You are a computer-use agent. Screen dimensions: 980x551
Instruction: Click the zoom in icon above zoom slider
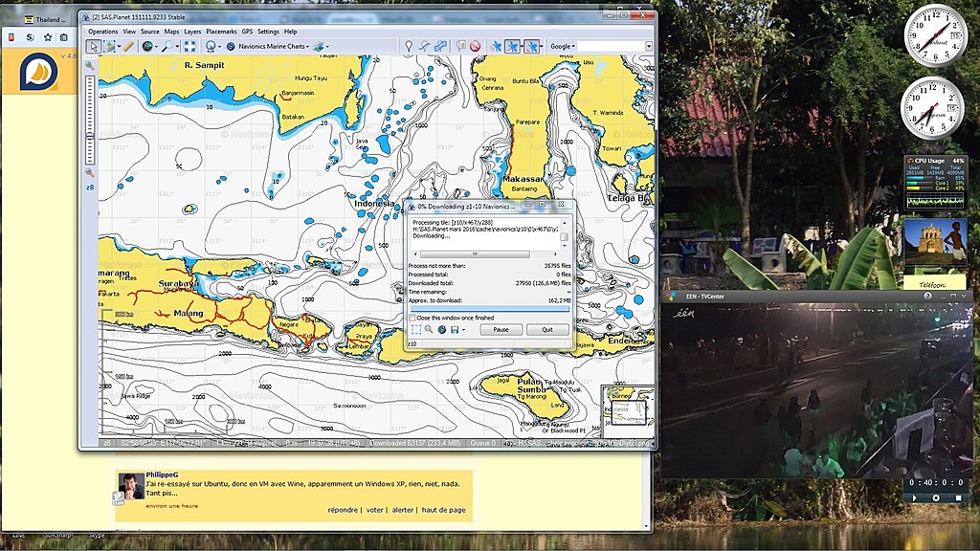tap(90, 66)
